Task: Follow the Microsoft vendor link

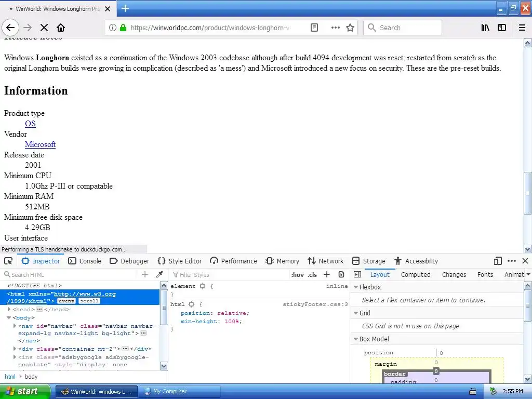Action: (40, 144)
